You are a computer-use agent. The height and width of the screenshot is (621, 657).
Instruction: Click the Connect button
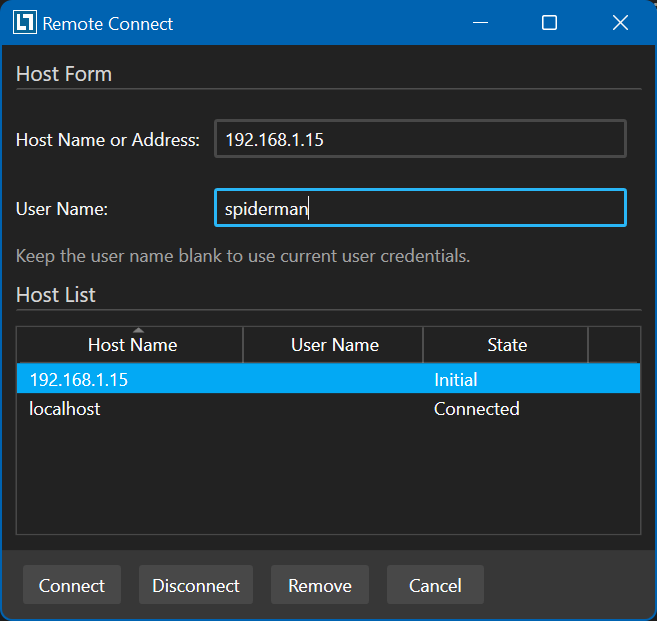tap(72, 585)
